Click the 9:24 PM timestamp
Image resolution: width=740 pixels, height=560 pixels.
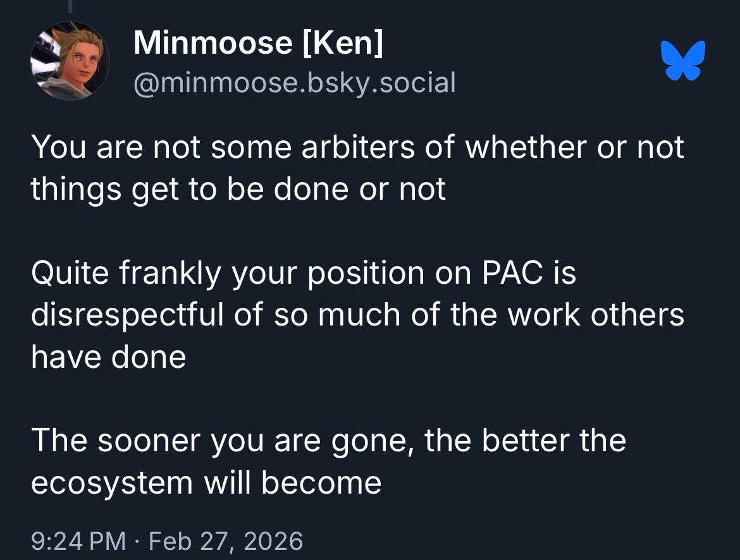78,541
